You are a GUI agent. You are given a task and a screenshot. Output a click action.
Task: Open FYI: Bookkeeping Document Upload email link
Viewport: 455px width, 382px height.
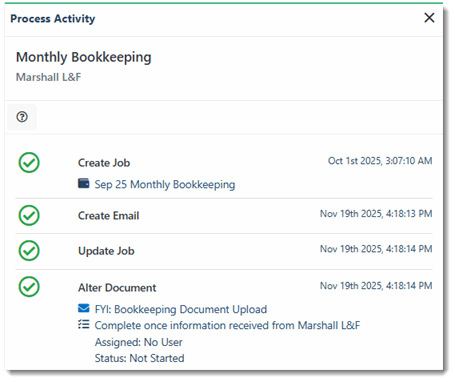(x=181, y=309)
